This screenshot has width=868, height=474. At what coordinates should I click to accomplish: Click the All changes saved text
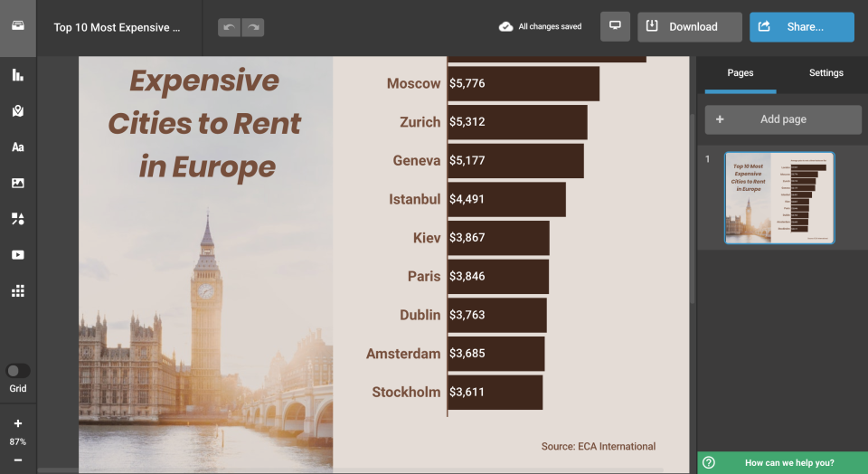550,26
